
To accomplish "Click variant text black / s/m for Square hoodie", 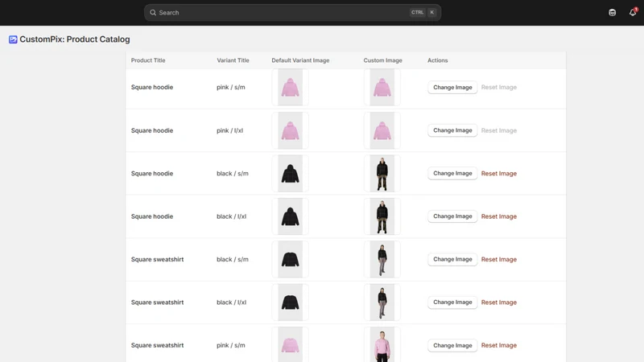I will click(233, 174).
